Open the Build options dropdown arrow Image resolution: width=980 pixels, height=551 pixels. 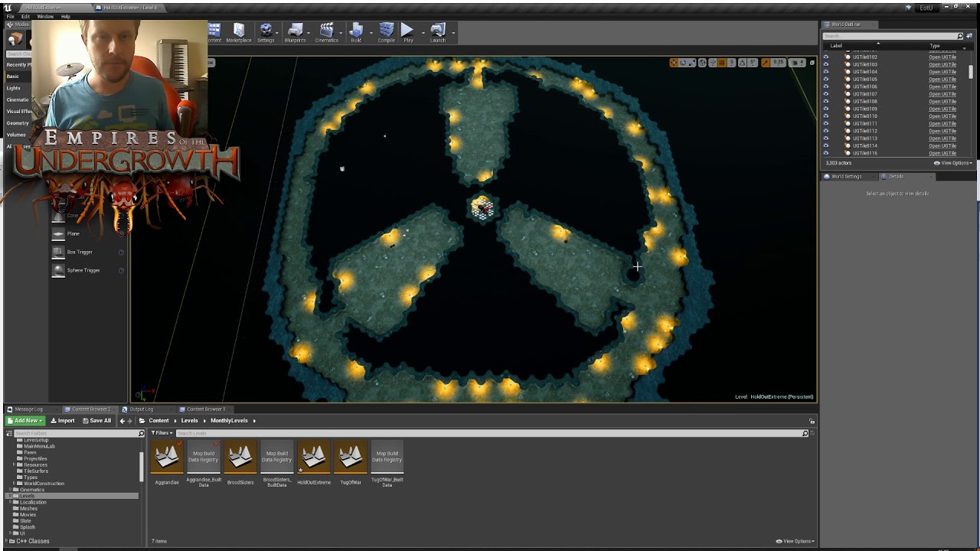[371, 32]
